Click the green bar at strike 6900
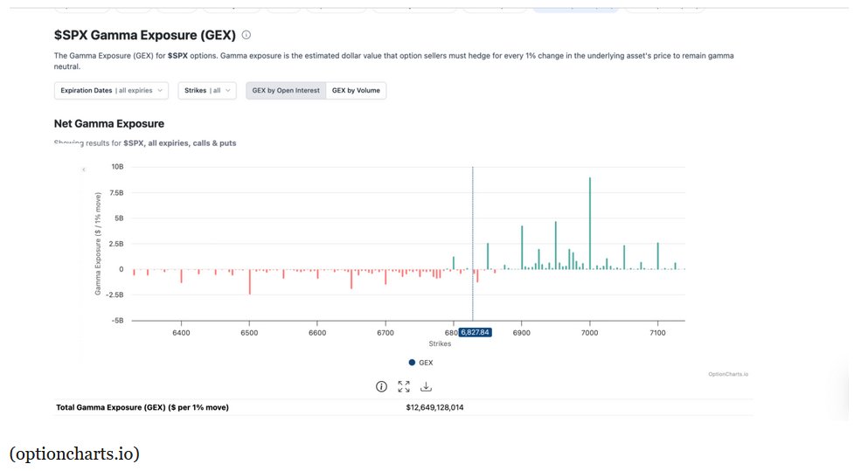 (522, 247)
